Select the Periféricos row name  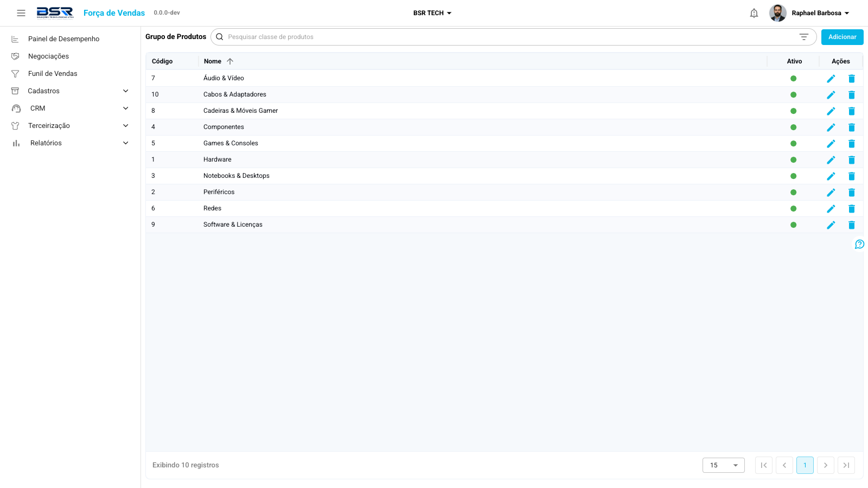click(x=219, y=192)
